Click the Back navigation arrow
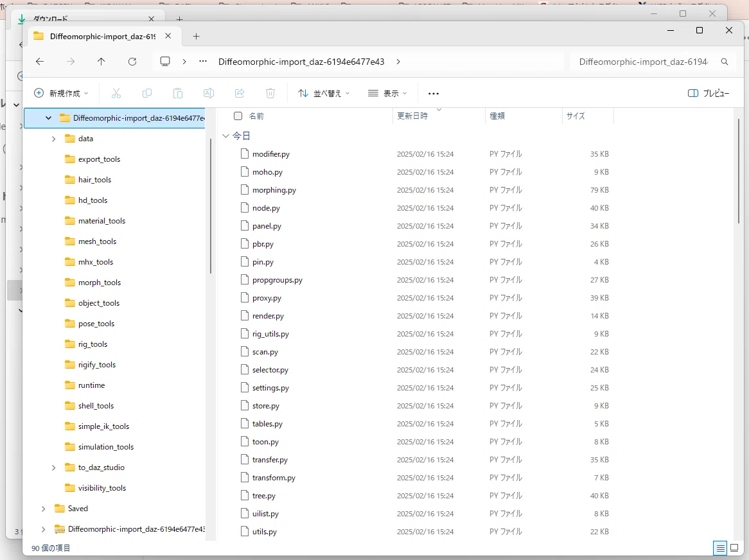 click(40, 62)
